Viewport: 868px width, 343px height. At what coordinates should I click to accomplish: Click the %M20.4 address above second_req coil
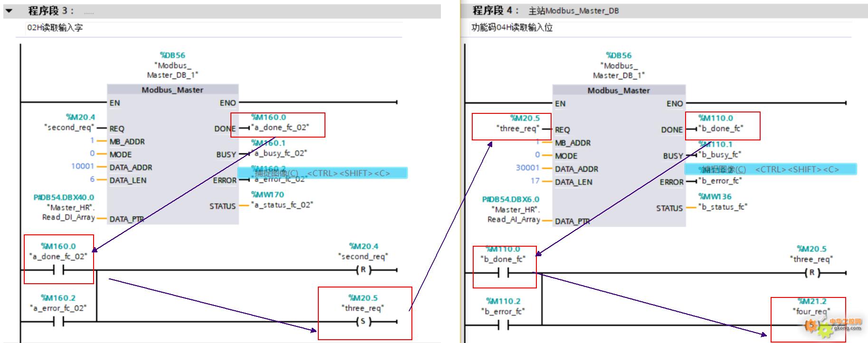(x=363, y=246)
